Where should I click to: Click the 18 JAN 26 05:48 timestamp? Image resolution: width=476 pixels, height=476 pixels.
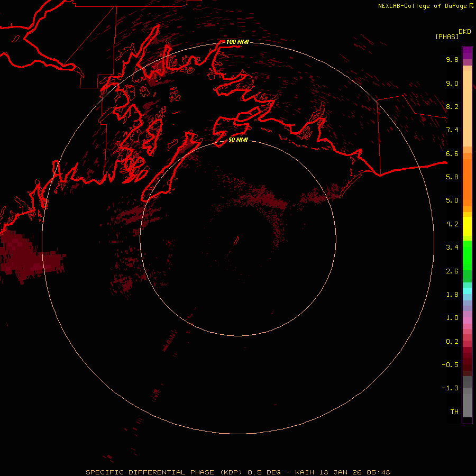click(x=354, y=472)
